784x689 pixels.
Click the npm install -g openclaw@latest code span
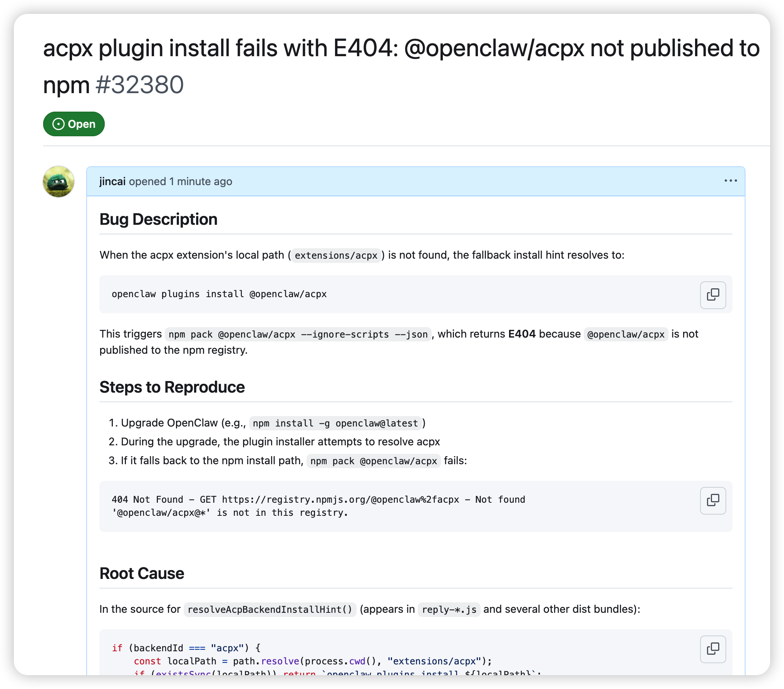335,423
